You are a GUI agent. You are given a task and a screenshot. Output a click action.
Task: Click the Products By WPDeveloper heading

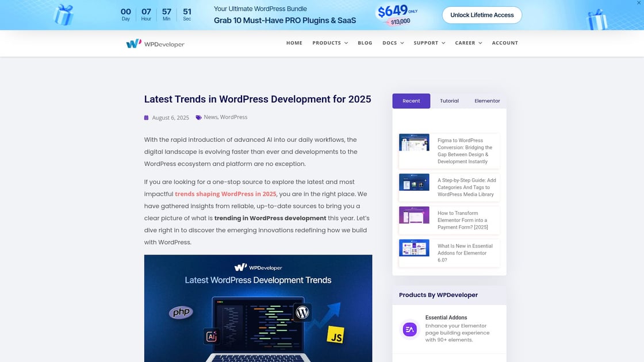pyautogui.click(x=438, y=295)
